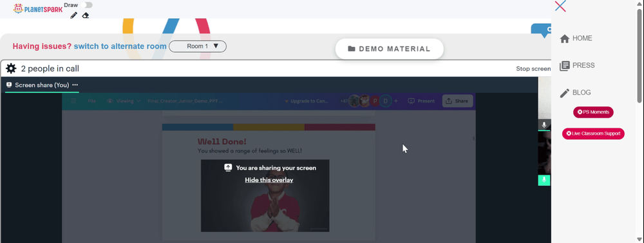The height and width of the screenshot is (243, 644).
Task: Close the side menu with X icon
Action: [x=560, y=6]
